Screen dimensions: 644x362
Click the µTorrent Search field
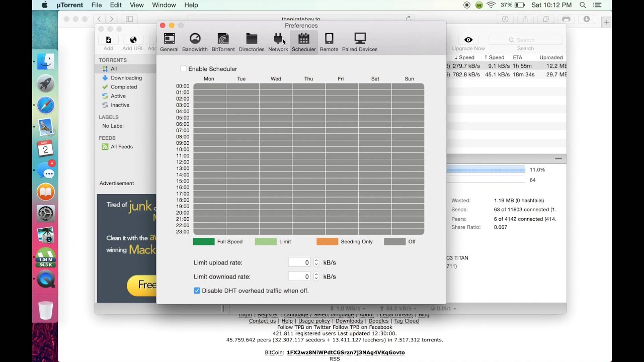point(525,40)
